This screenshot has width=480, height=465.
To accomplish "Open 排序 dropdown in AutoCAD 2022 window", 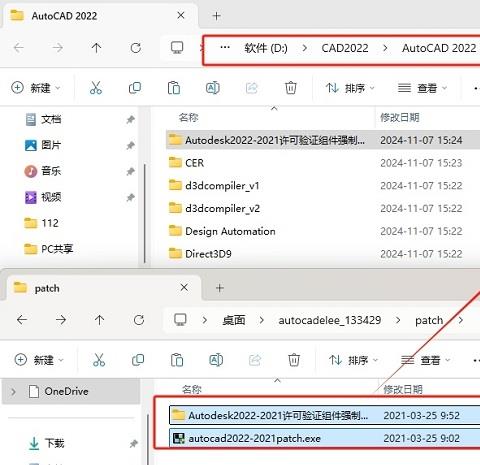I will 350,88.
